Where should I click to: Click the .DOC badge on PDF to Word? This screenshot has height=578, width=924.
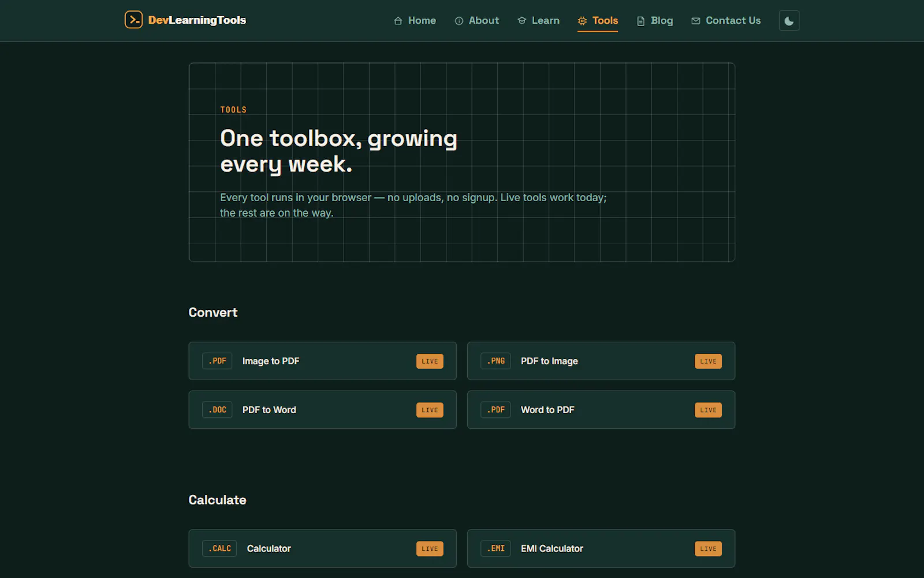click(217, 410)
